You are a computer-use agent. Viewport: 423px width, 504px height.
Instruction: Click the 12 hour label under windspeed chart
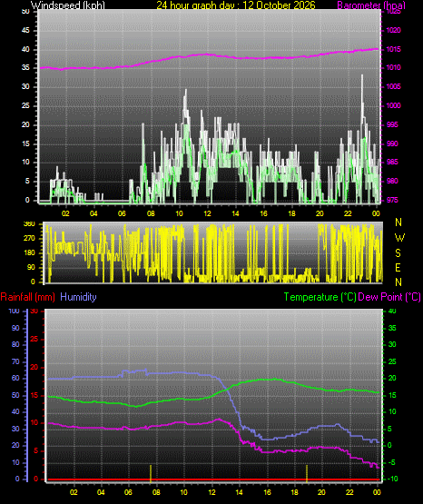click(x=208, y=213)
